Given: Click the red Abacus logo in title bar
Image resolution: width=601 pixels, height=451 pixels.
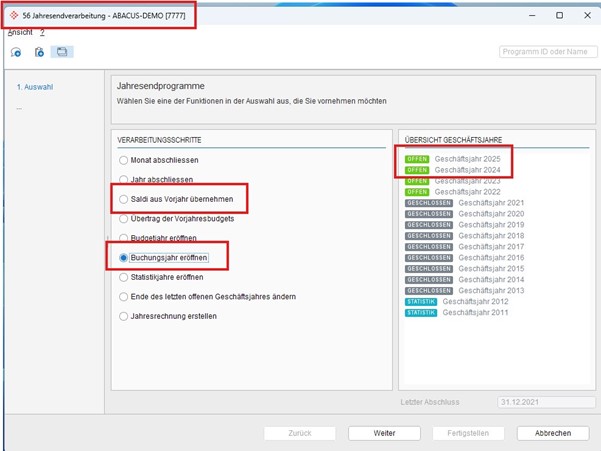Looking at the screenshot, I should tap(14, 15).
